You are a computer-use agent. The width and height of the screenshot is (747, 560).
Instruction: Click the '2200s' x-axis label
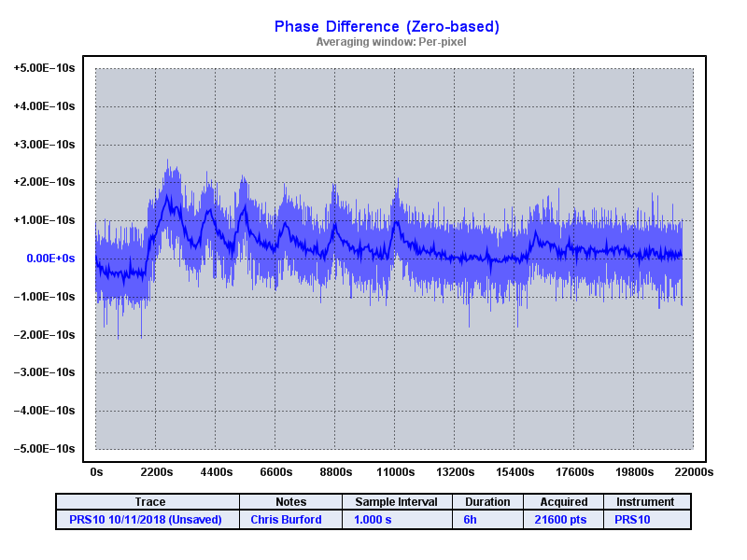(x=156, y=472)
